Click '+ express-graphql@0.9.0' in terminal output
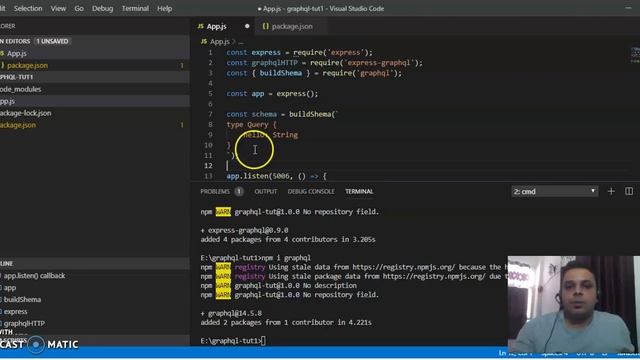The width and height of the screenshot is (640, 360). click(244, 231)
